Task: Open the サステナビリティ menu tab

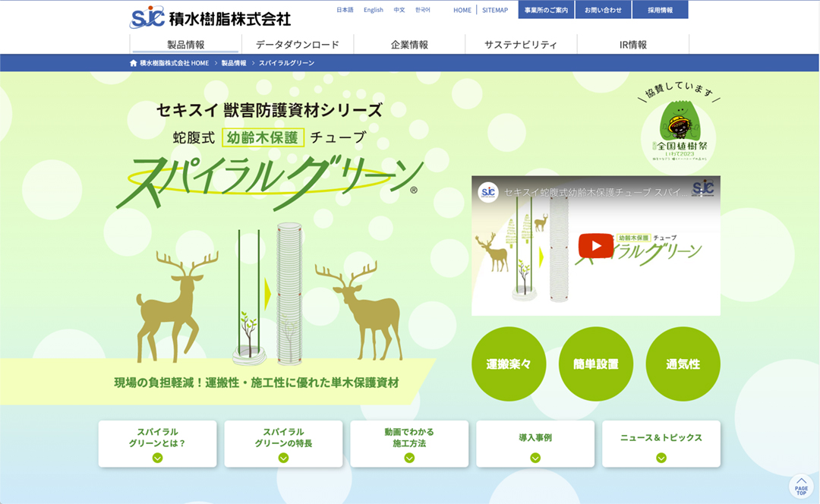Action: pyautogui.click(x=521, y=45)
